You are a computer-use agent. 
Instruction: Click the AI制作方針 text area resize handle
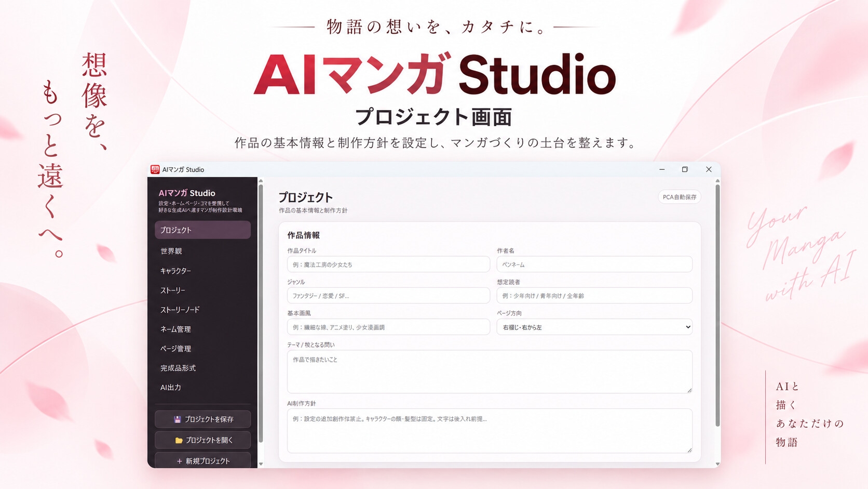tap(689, 450)
